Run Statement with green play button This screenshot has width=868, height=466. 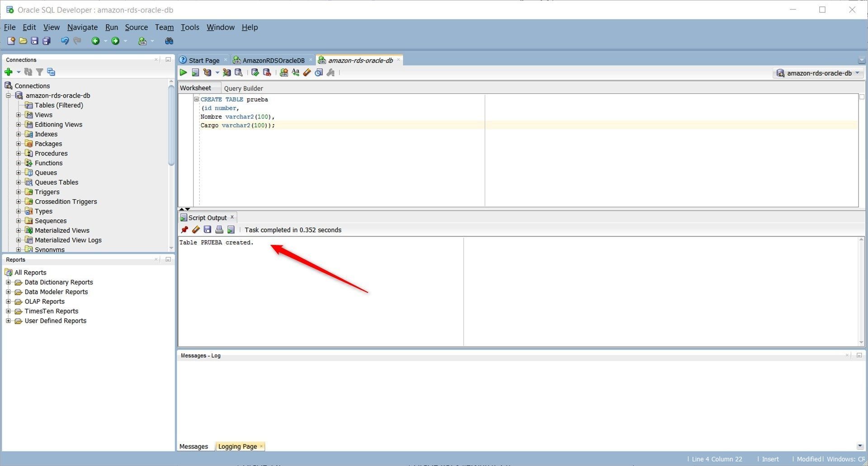[183, 72]
